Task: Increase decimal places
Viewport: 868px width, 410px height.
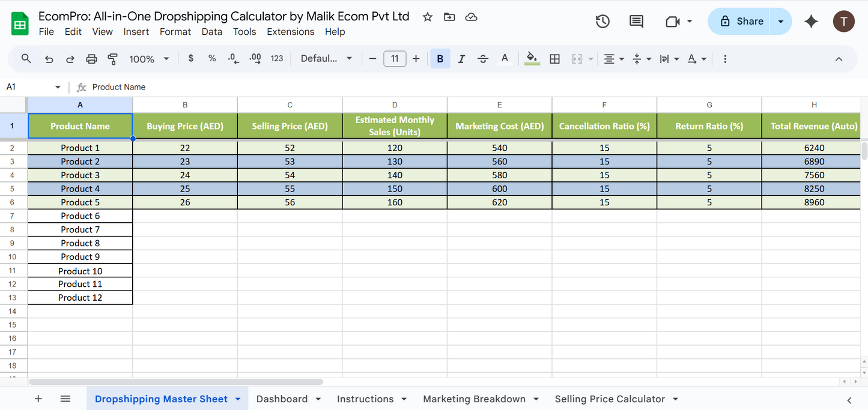Action: [x=255, y=59]
